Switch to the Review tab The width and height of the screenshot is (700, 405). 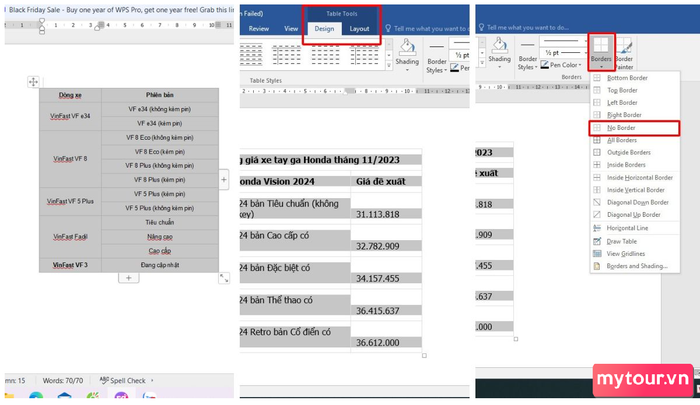click(259, 29)
